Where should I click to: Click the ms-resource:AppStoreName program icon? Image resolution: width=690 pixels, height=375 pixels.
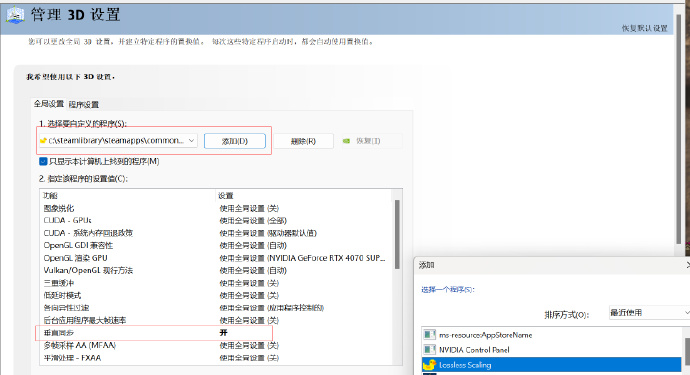click(x=429, y=335)
